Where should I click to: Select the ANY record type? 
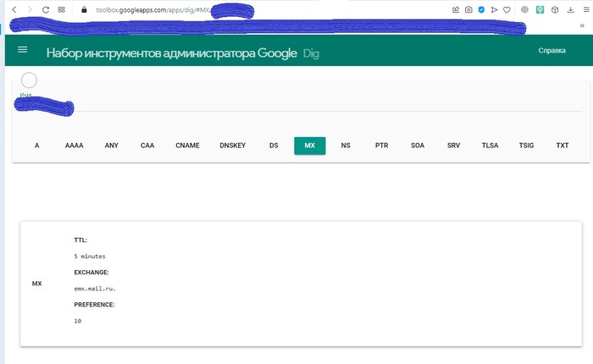click(x=112, y=146)
